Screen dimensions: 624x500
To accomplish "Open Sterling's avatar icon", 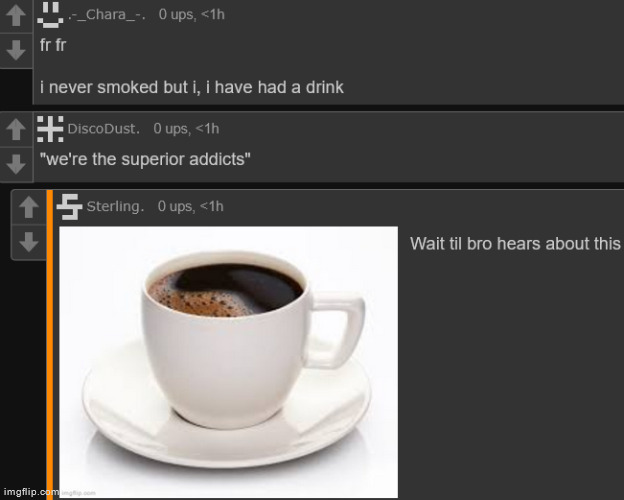I will [69, 207].
